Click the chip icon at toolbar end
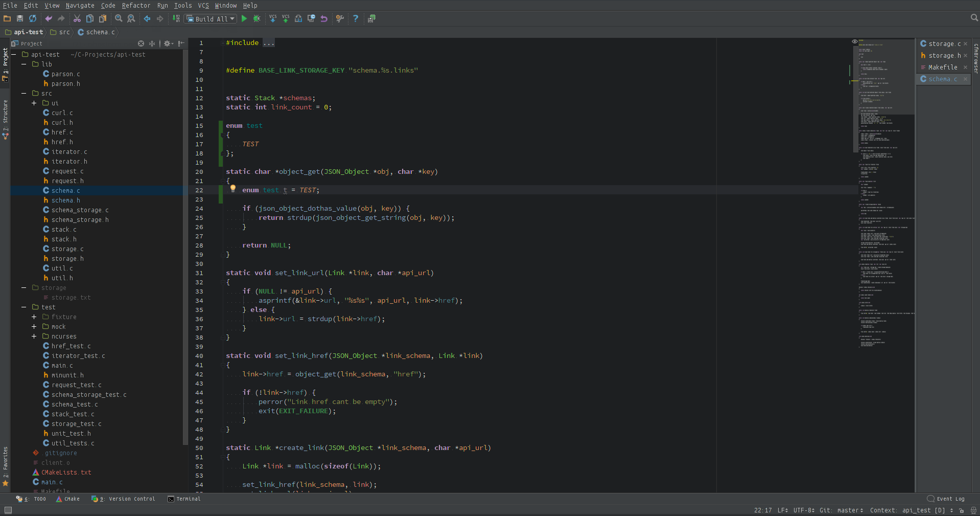Screen dimensions: 980x516 point(371,18)
